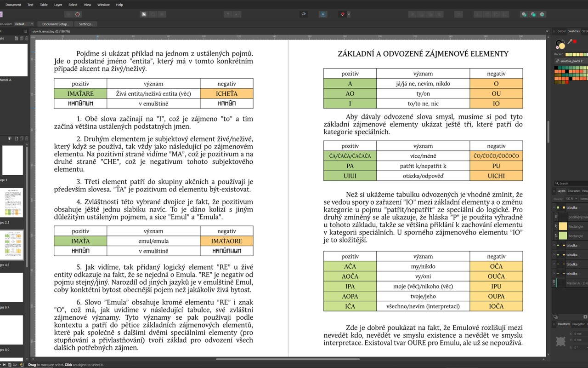Viewport: 588px width, 368px height.
Task: Open the Table menu
Action: coord(44,5)
